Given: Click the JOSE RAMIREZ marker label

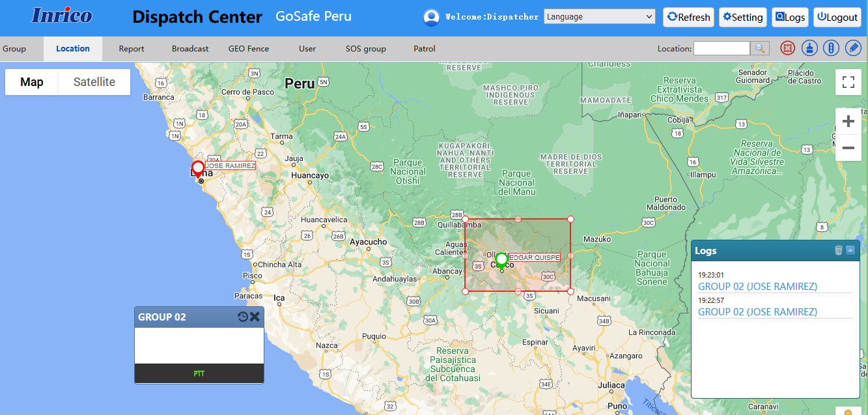Looking at the screenshot, I should pyautogui.click(x=231, y=166).
